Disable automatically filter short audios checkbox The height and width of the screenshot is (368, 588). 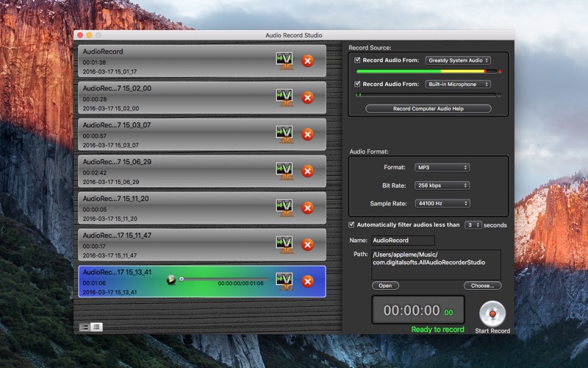351,224
